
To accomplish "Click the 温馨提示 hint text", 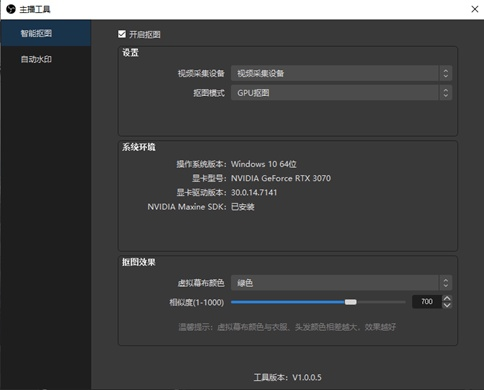I will (287, 327).
